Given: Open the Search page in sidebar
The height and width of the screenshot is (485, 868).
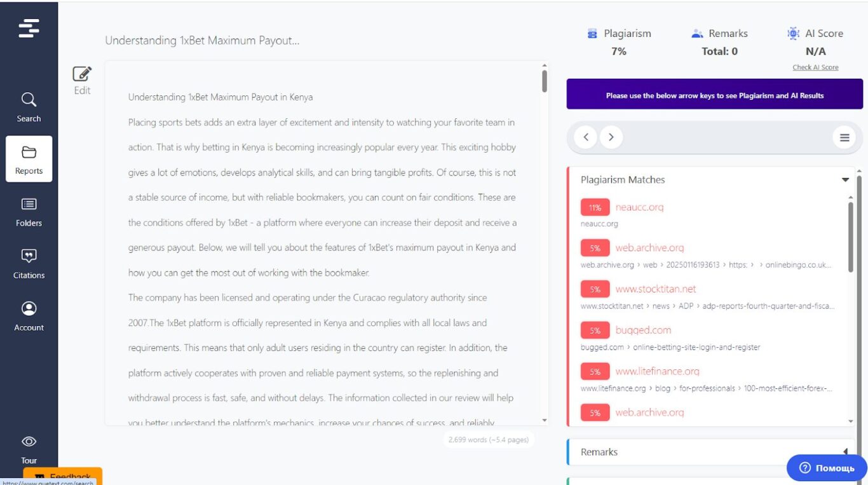Looking at the screenshot, I should point(29,107).
